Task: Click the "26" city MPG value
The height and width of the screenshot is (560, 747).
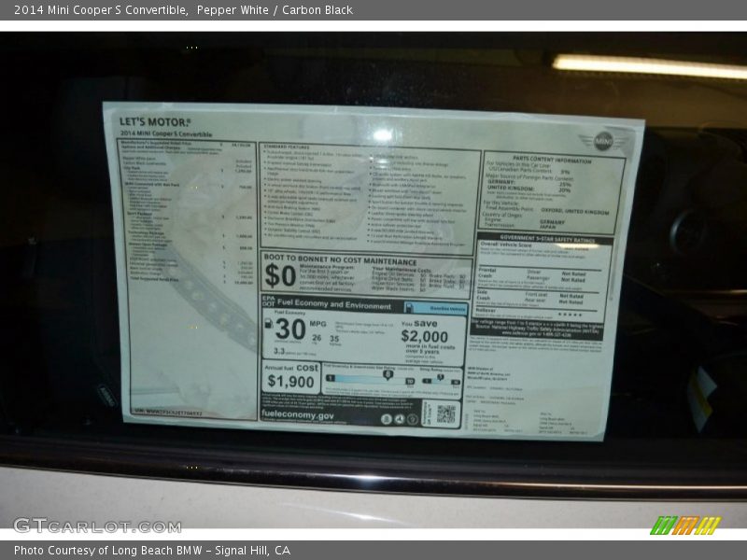Action: pyautogui.click(x=317, y=338)
